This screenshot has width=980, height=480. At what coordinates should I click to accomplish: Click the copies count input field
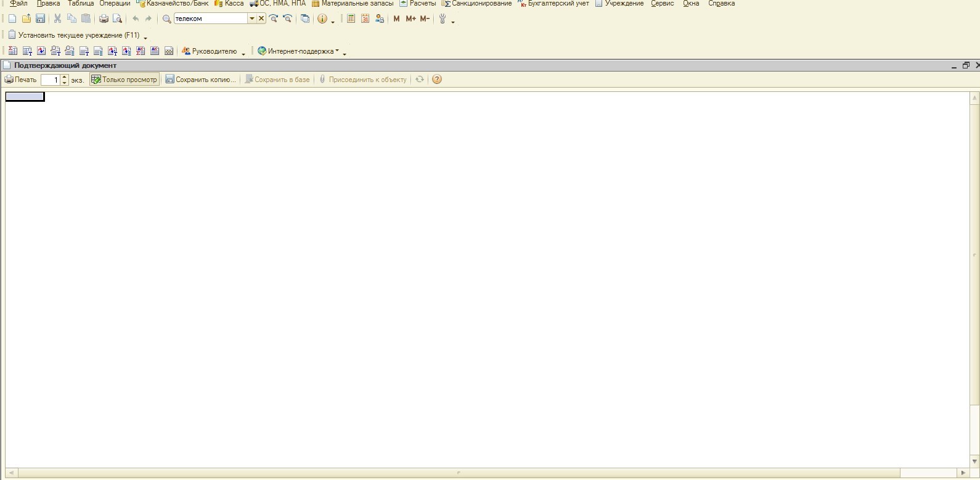51,80
